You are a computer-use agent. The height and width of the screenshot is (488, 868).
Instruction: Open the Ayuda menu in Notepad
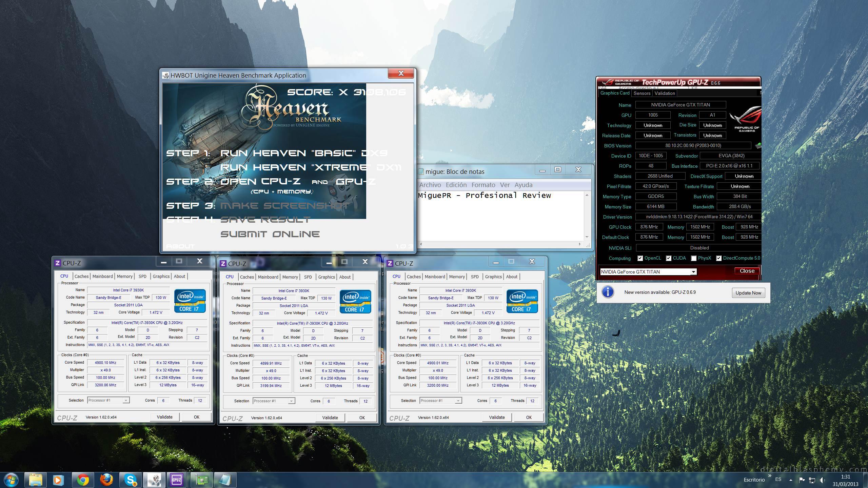(x=524, y=185)
